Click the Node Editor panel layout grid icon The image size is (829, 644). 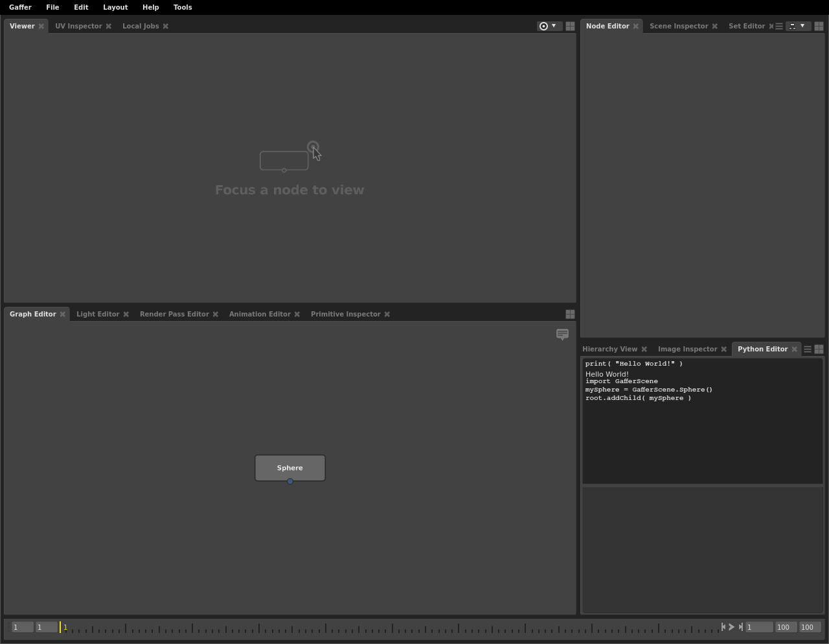819,26
